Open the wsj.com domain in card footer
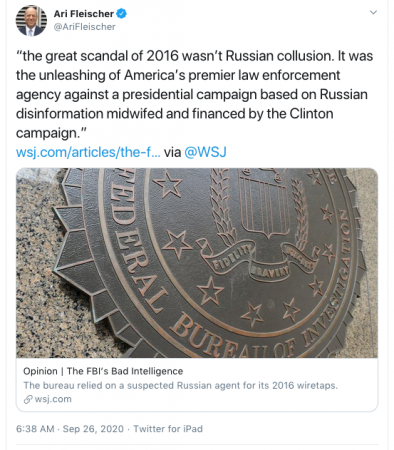The image size is (394, 450). 53,399
